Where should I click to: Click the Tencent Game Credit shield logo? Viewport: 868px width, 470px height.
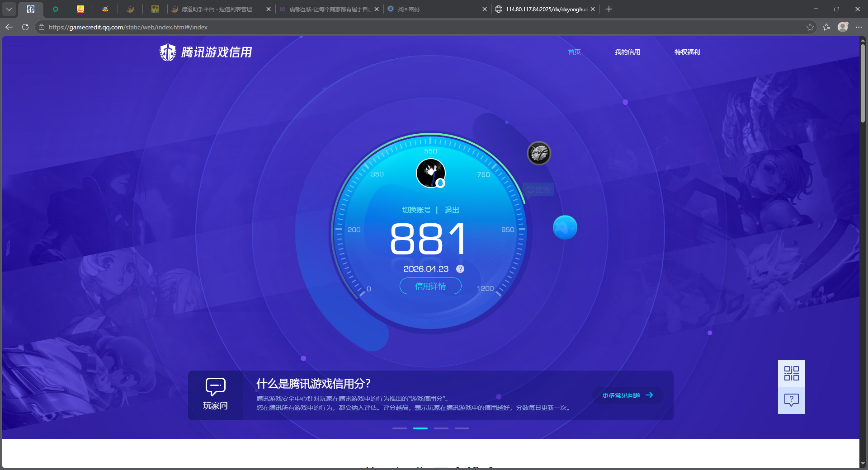(168, 52)
